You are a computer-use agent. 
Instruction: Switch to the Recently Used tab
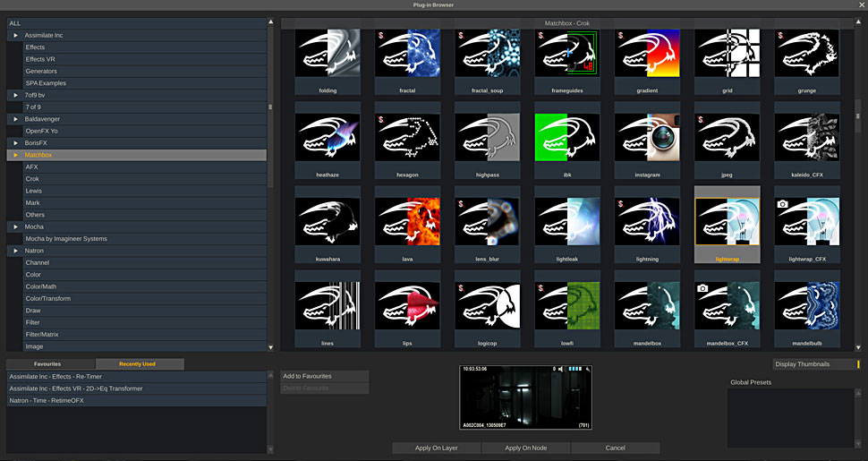click(140, 364)
